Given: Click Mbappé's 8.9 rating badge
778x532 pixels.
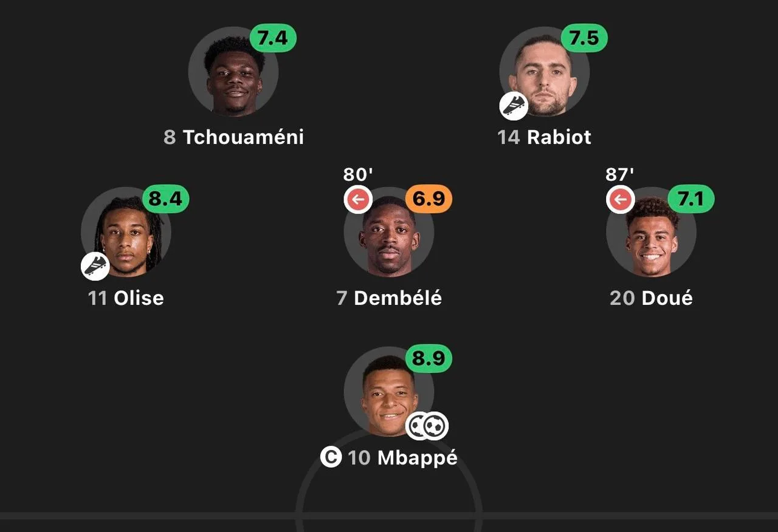Looking at the screenshot, I should coord(429,359).
